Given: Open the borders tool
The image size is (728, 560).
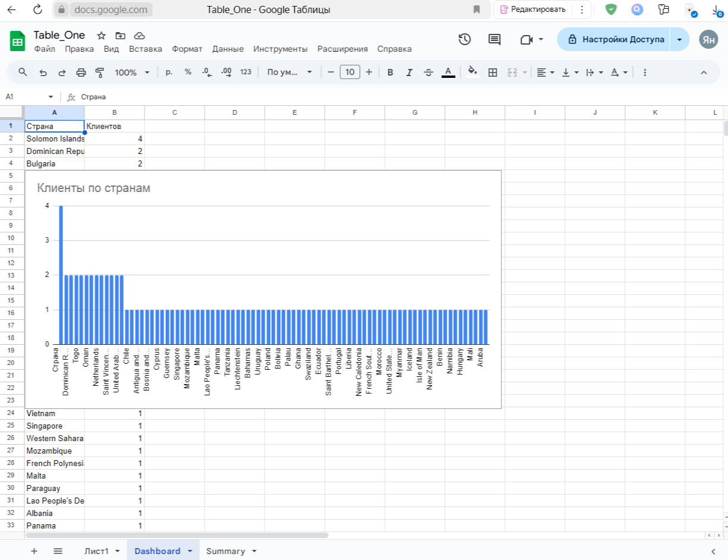Looking at the screenshot, I should point(492,73).
